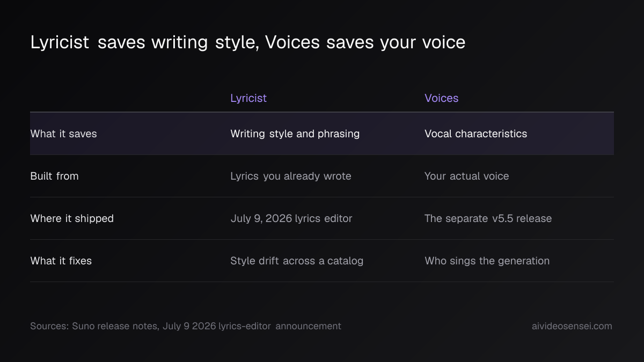Click the title 'Lyricist saves writing style, Voices saves your voice'

(248, 42)
